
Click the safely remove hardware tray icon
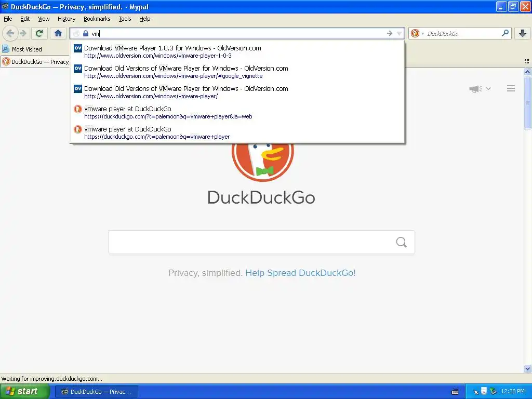click(x=494, y=392)
